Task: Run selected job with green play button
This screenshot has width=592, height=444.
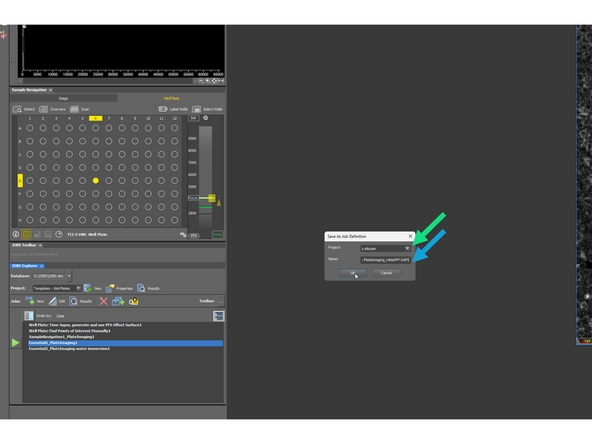Action: coord(15,343)
